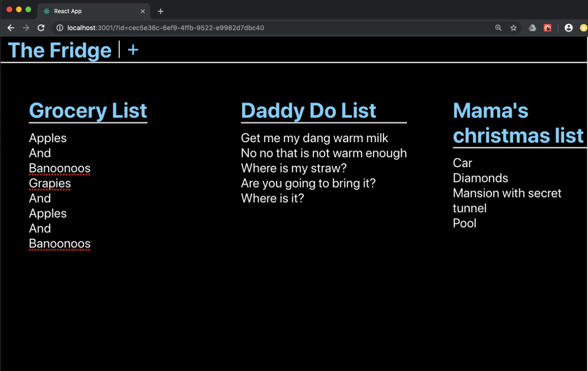Click the browser forward arrow
This screenshot has width=588, height=371.
click(26, 28)
